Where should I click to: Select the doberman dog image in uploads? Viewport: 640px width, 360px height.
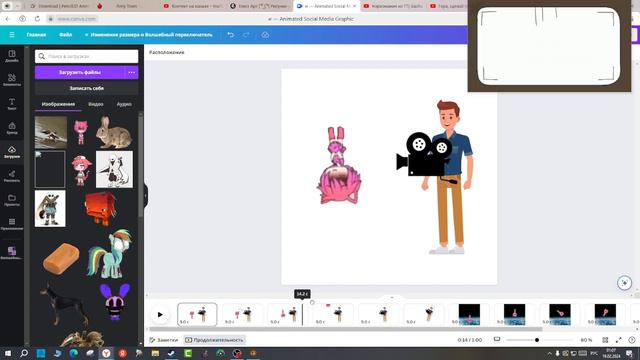64,303
